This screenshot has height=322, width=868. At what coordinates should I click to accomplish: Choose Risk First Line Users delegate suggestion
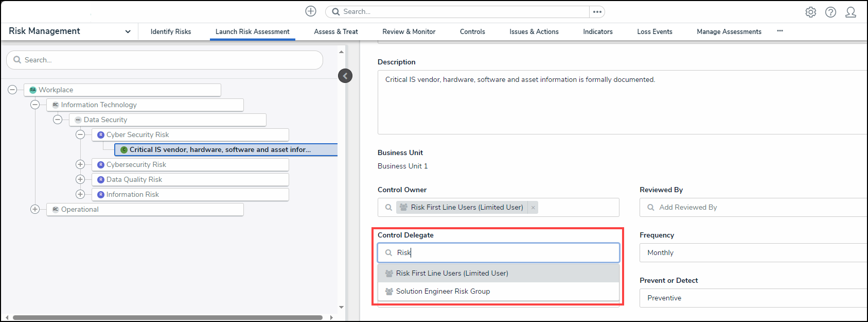coord(452,274)
